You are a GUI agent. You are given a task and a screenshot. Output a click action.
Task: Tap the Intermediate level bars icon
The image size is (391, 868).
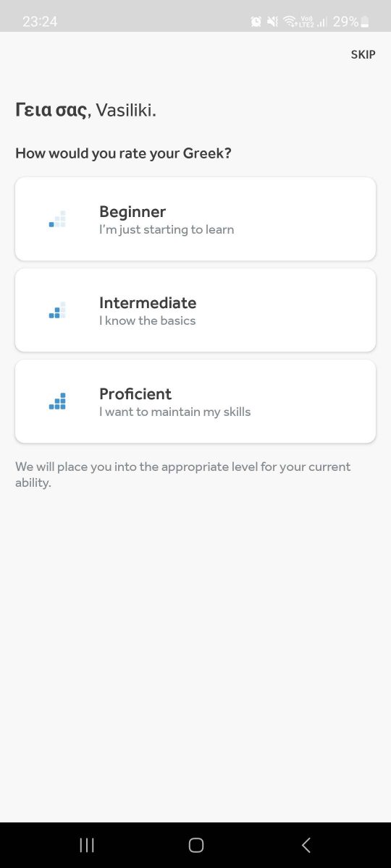[57, 310]
